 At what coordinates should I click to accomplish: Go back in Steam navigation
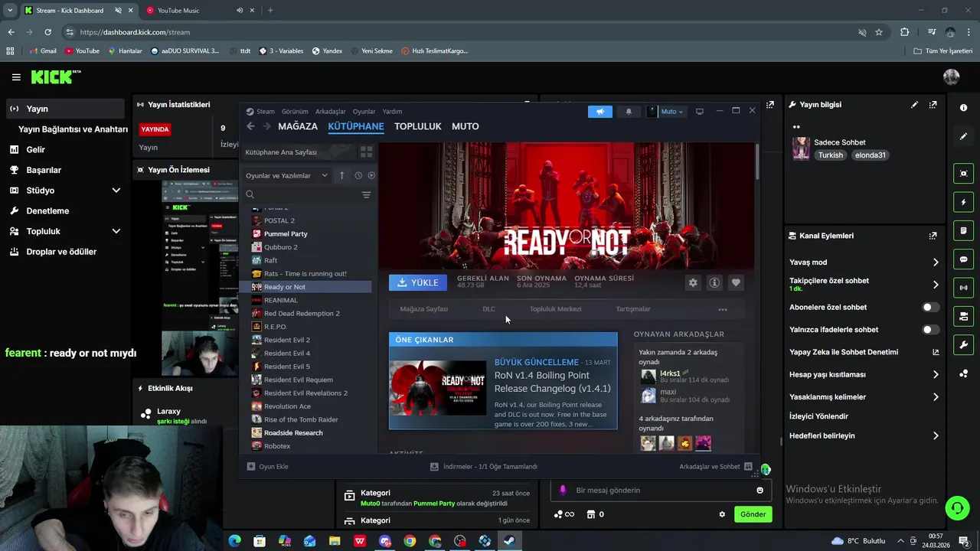[250, 126]
